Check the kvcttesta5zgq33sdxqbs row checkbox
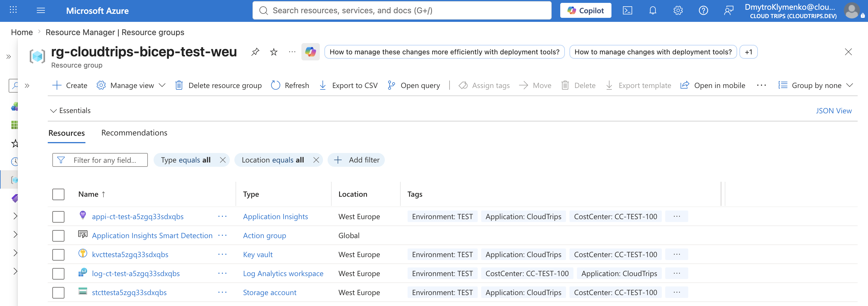This screenshot has width=868, height=306. coord(58,255)
